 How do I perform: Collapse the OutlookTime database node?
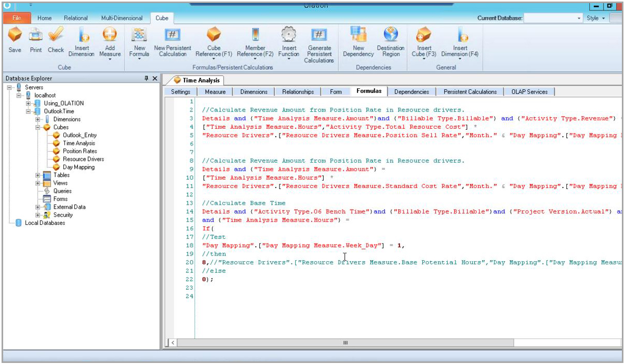29,111
